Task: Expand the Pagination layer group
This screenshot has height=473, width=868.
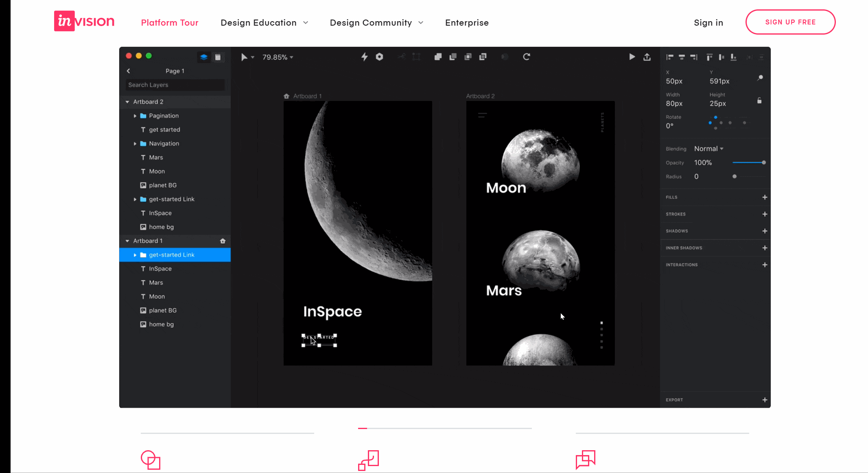Action: pos(135,115)
